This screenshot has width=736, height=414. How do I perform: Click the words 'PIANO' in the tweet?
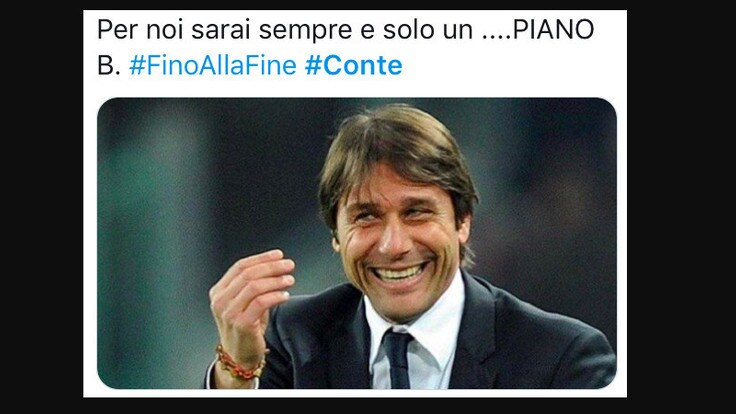pos(553,30)
